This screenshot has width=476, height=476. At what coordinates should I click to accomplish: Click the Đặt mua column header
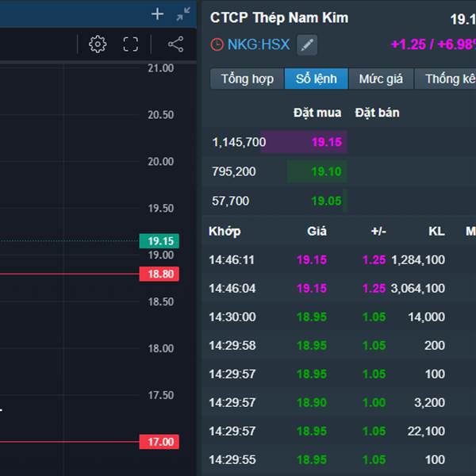(x=317, y=113)
